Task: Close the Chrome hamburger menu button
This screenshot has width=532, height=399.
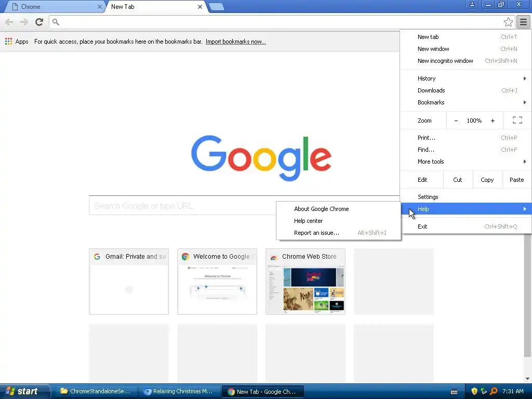Action: [x=523, y=22]
